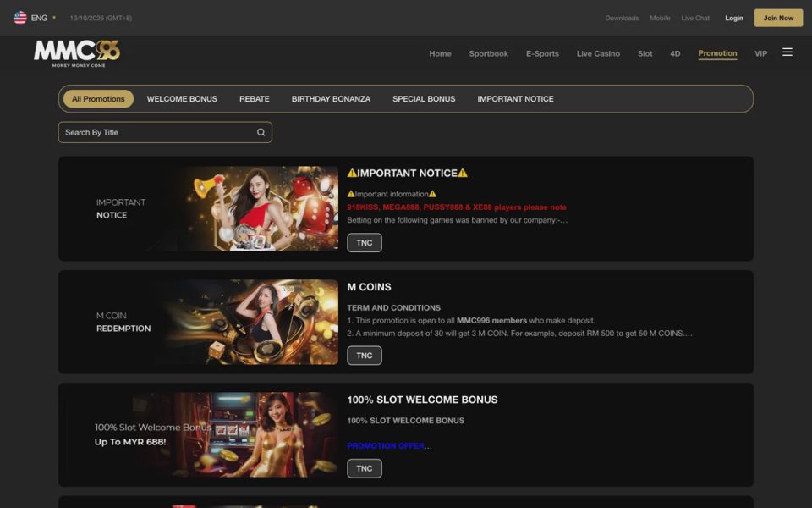Image resolution: width=812 pixels, height=508 pixels.
Task: Click the Search By Title field
Action: tap(165, 132)
